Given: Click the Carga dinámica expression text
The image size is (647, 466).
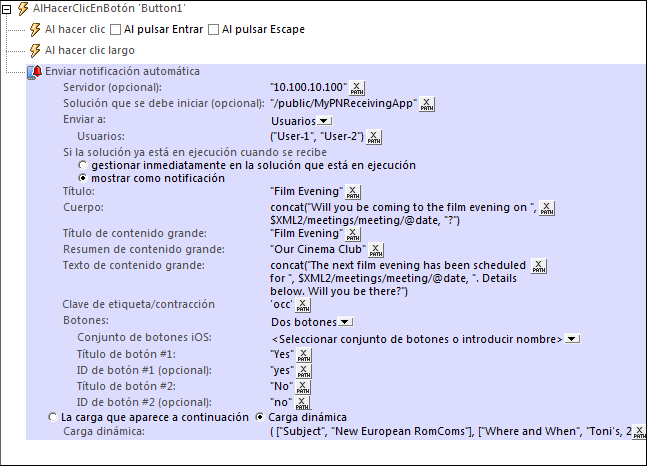Looking at the screenshot, I should [x=451, y=431].
